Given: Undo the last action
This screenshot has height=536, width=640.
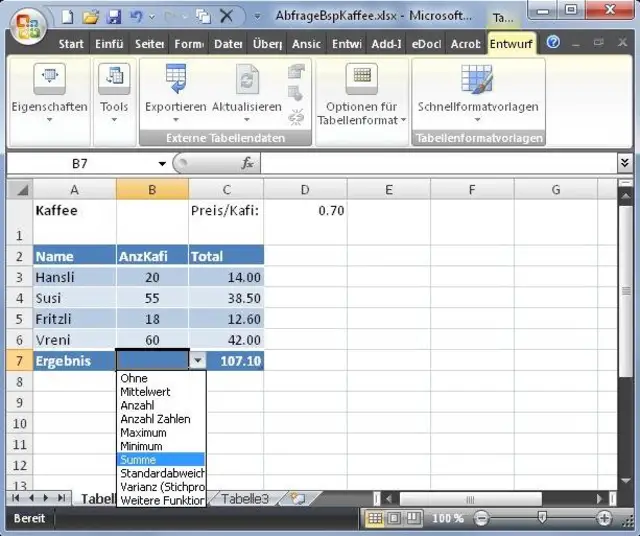Looking at the screenshot, I should click(136, 17).
